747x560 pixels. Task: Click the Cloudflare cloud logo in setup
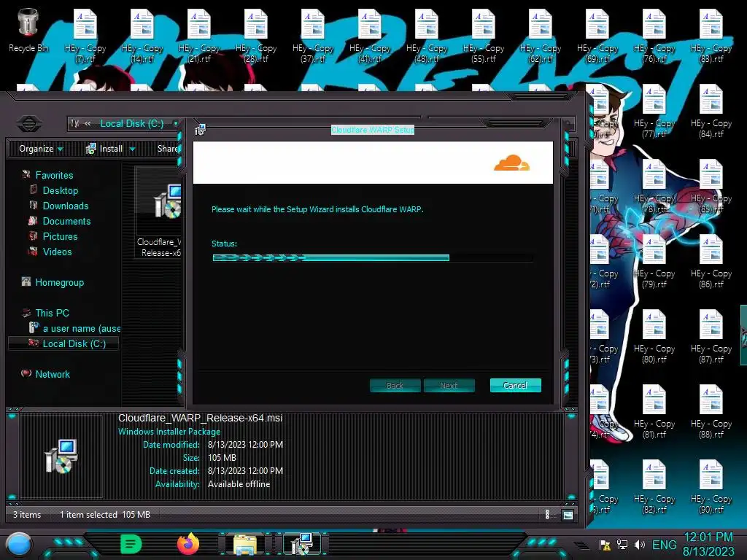[x=511, y=163]
